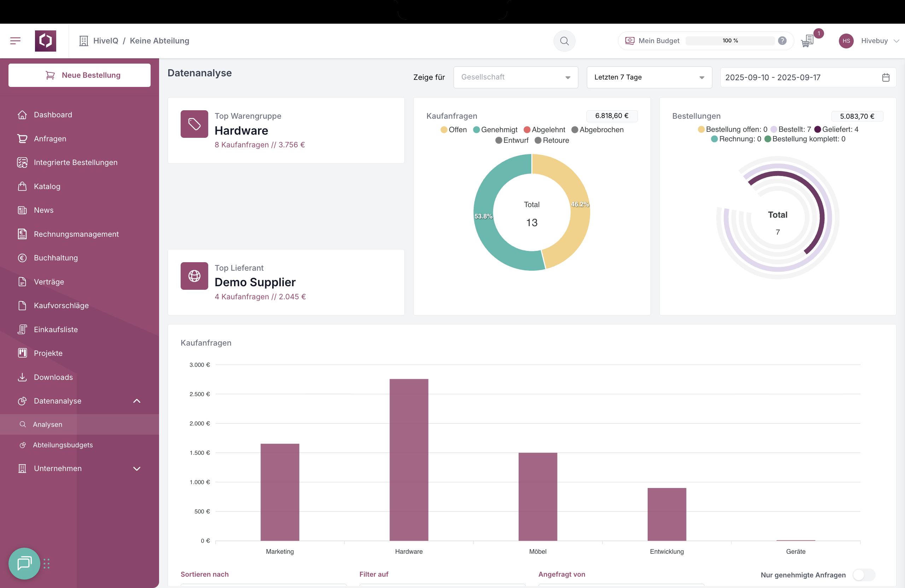Enable the Nur genehmigte Anfragen toggle
905x588 pixels.
[864, 575]
